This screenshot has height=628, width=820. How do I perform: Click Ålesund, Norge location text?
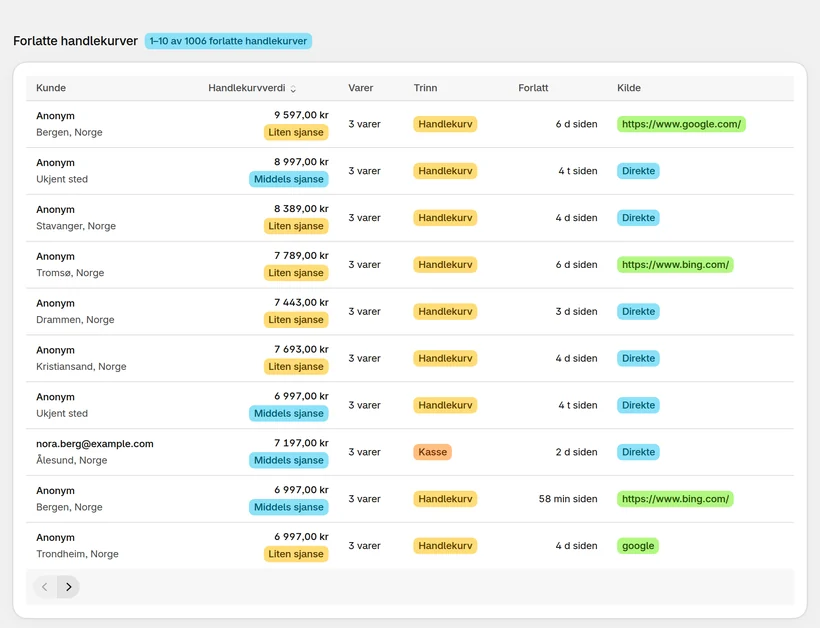[72, 460]
